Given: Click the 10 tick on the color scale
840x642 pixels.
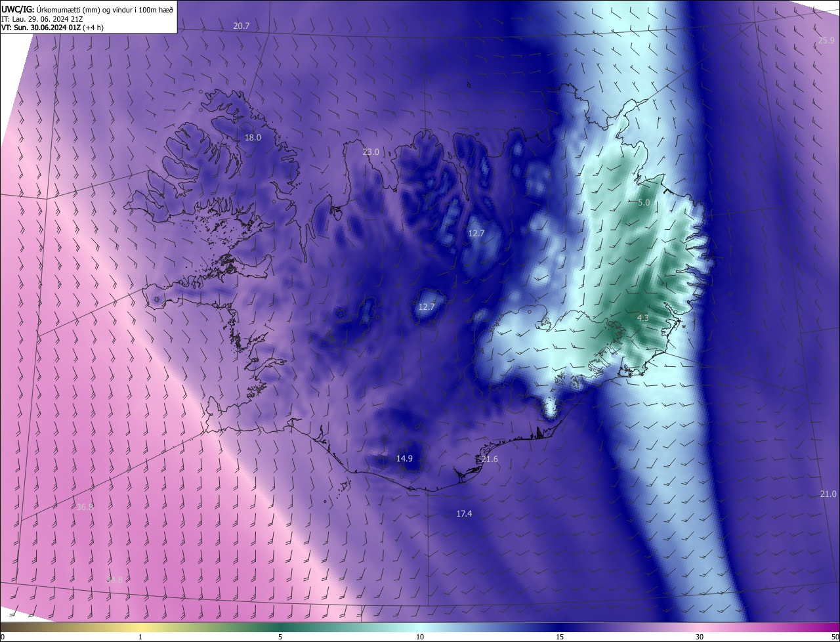Looking at the screenshot, I should click(420, 637).
